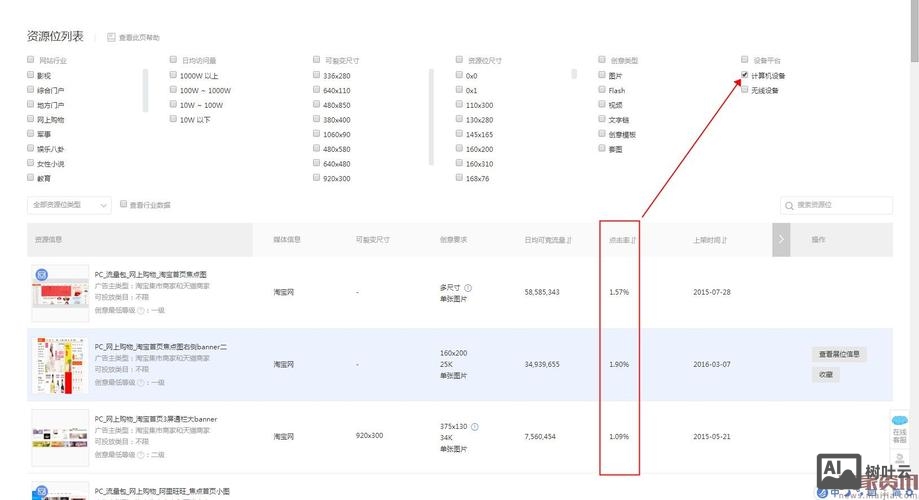Viewport: 919px width, 500px height.
Task: Click the 收藏 button
Action: click(x=825, y=374)
